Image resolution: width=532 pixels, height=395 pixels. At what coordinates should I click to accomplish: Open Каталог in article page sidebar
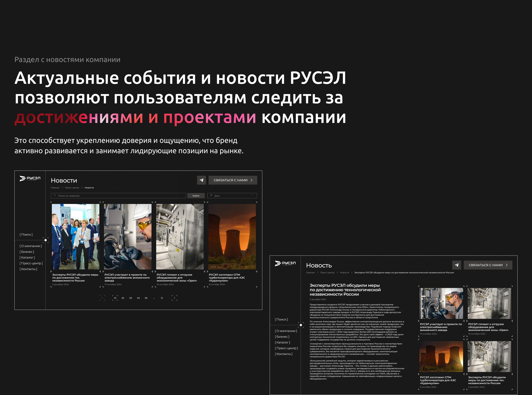click(x=282, y=342)
